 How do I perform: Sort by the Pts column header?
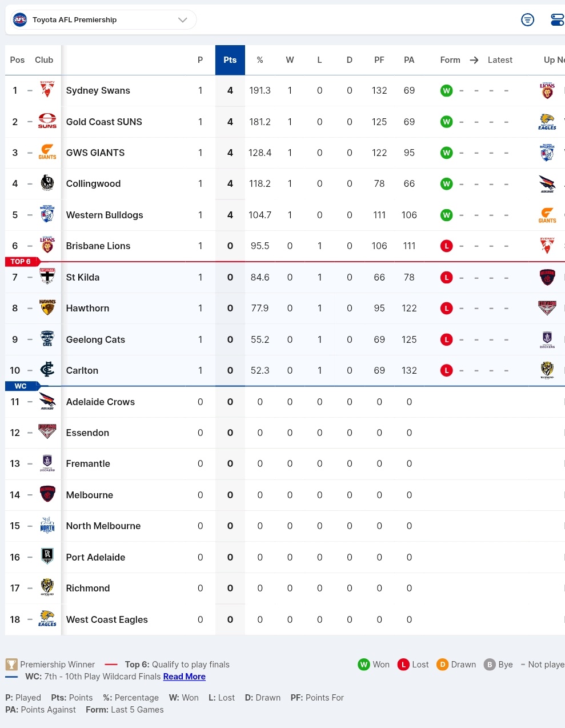point(230,60)
